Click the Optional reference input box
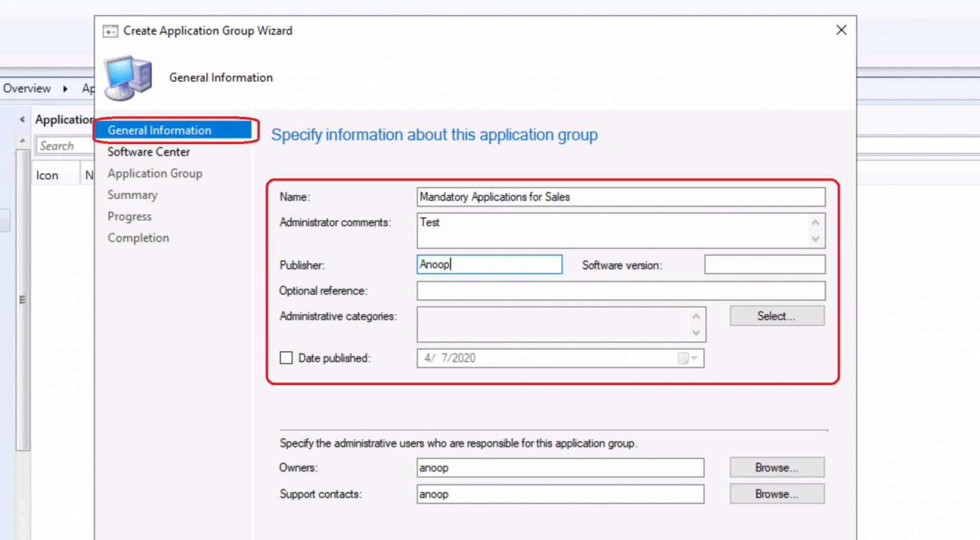The height and width of the screenshot is (540, 980). coord(620,291)
